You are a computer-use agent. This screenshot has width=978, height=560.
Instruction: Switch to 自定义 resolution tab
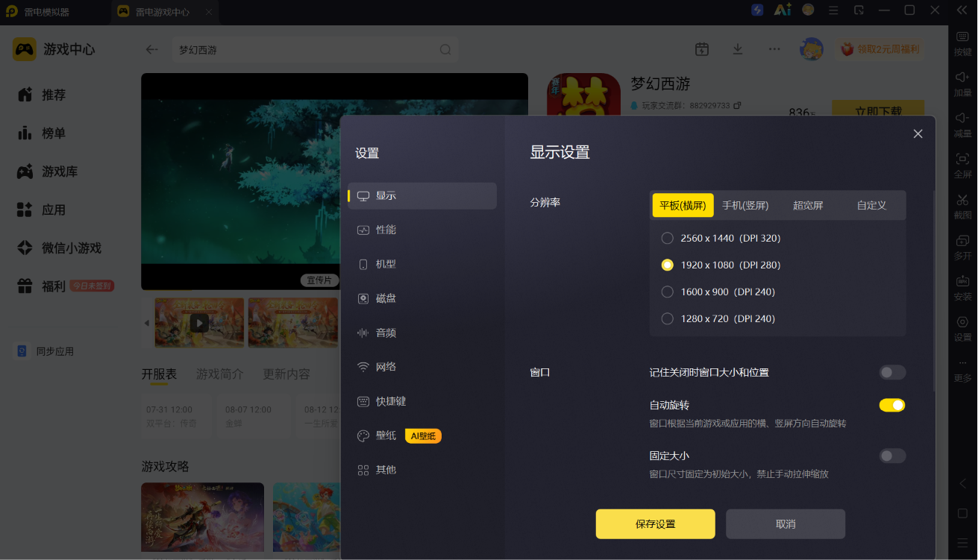click(x=871, y=205)
